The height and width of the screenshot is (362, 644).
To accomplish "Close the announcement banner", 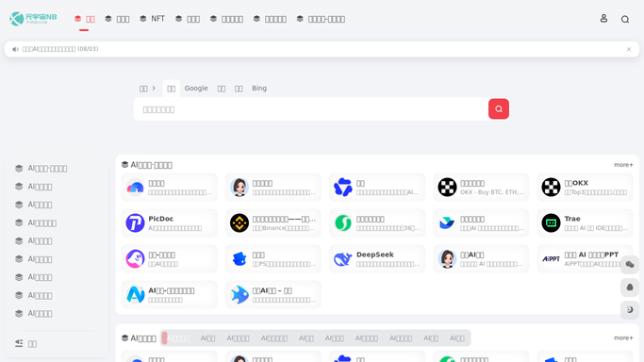I will pos(629,49).
